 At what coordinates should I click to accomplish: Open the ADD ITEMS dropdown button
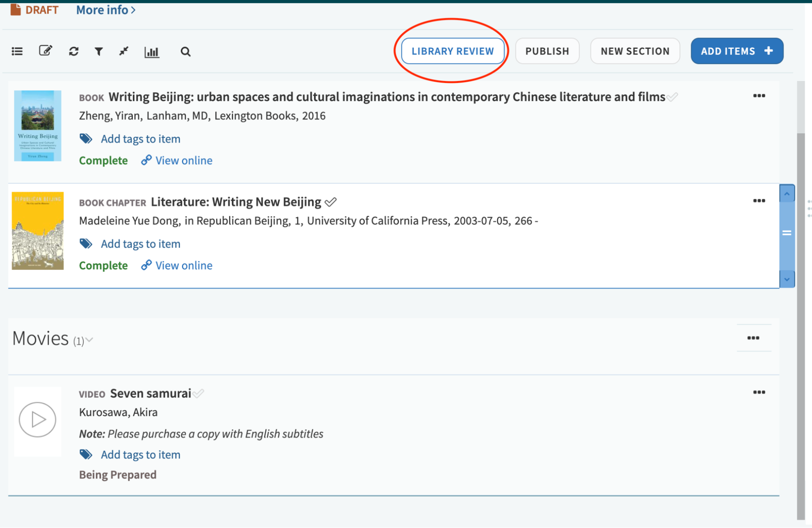tap(736, 51)
